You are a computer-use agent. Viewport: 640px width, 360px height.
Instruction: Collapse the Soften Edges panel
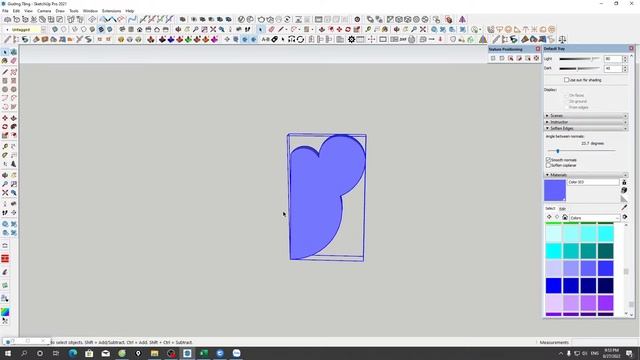tap(586, 128)
